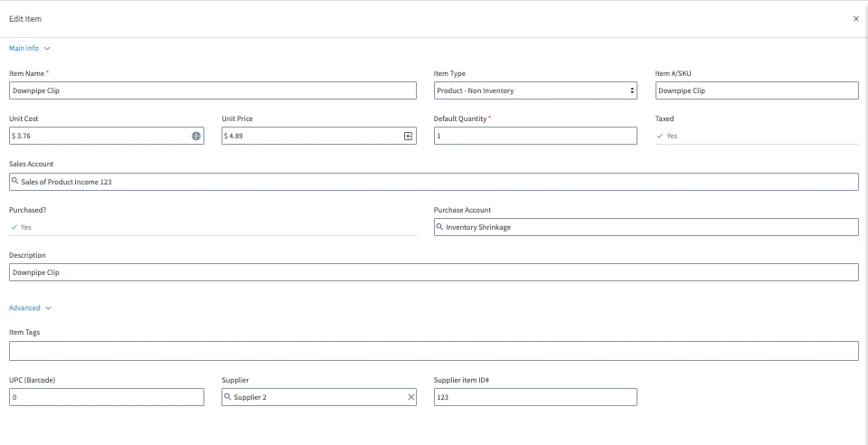Viewport: 868px width, 445px height.
Task: Click the Sales Account label
Action: coord(31,164)
